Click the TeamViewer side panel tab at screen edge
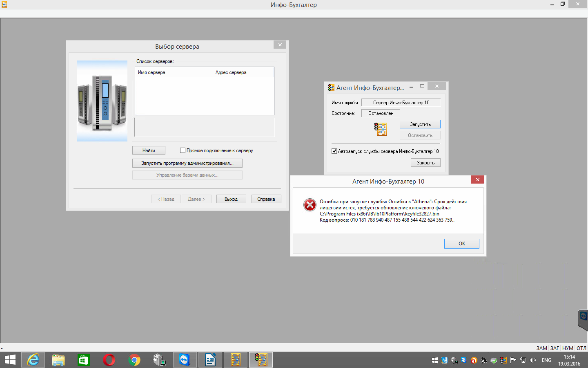588x368 pixels. pos(583,320)
